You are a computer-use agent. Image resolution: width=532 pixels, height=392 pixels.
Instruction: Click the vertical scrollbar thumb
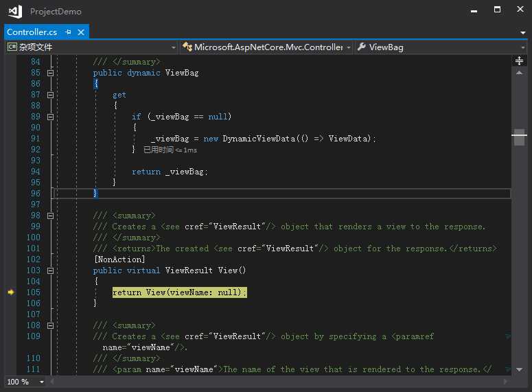pyautogui.click(x=519, y=137)
